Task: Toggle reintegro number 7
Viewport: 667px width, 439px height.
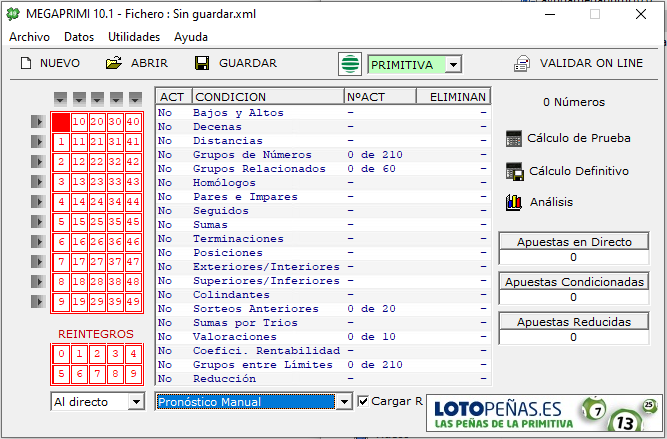Action: 97,374
